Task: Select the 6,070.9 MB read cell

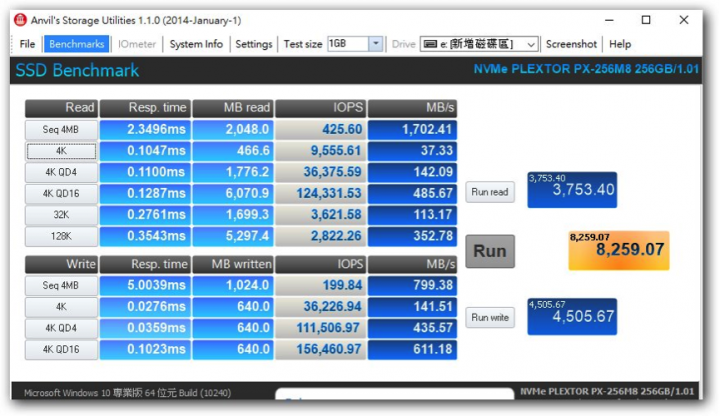Action: coord(233,193)
